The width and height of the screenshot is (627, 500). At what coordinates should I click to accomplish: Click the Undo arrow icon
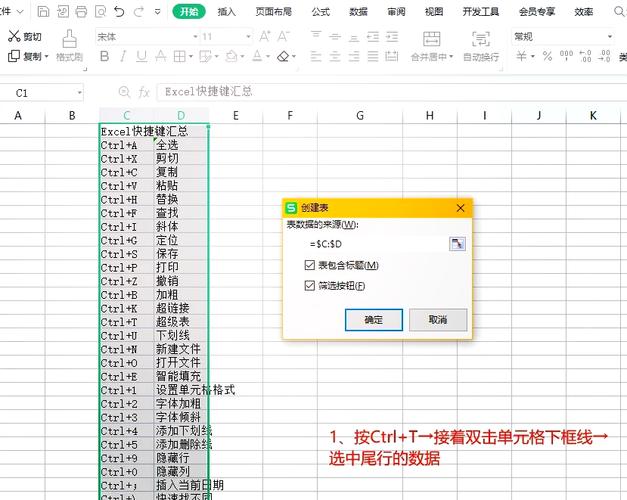pyautogui.click(x=119, y=12)
